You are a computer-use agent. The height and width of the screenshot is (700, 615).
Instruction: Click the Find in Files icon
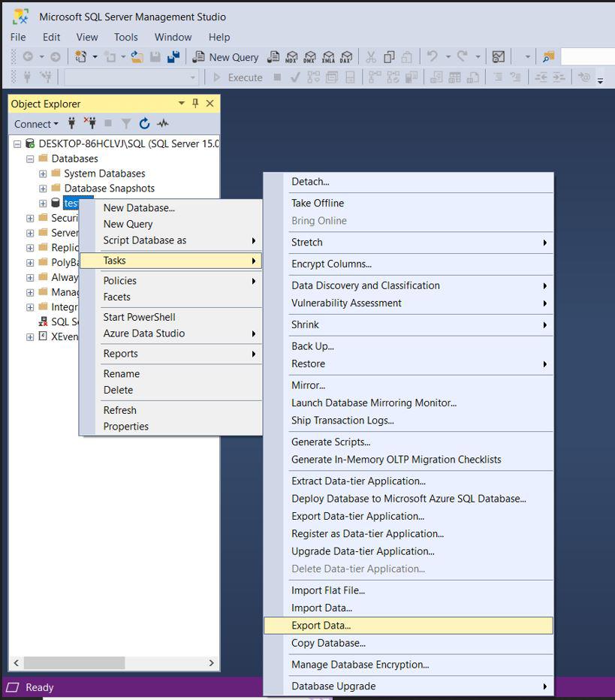coord(548,56)
